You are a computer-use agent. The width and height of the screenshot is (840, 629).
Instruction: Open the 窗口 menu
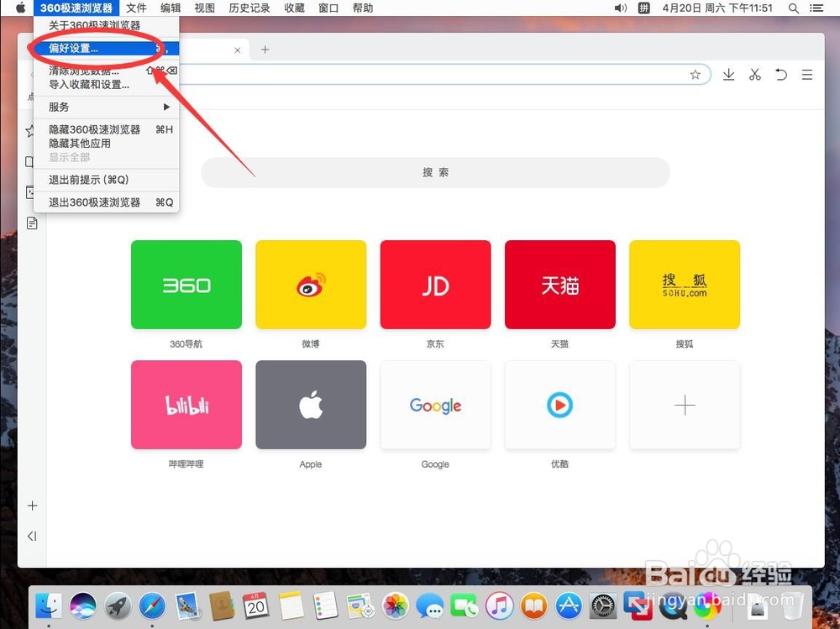[x=328, y=8]
